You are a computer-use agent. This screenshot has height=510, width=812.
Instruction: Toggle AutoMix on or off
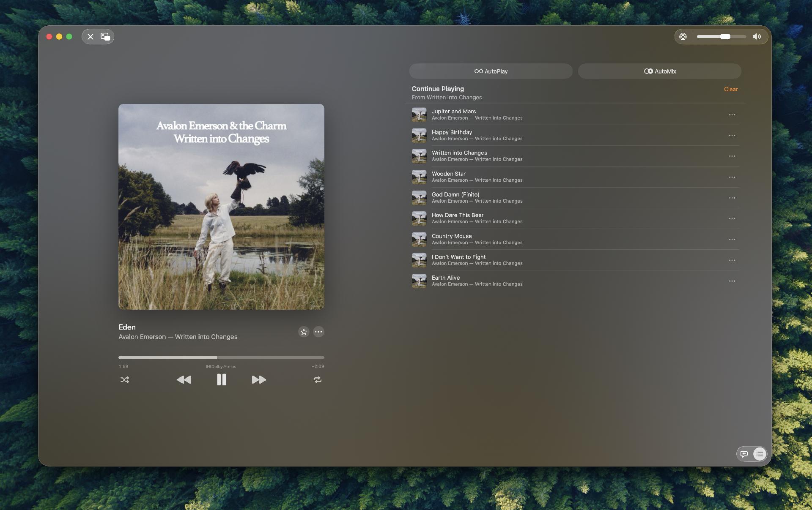click(x=660, y=71)
